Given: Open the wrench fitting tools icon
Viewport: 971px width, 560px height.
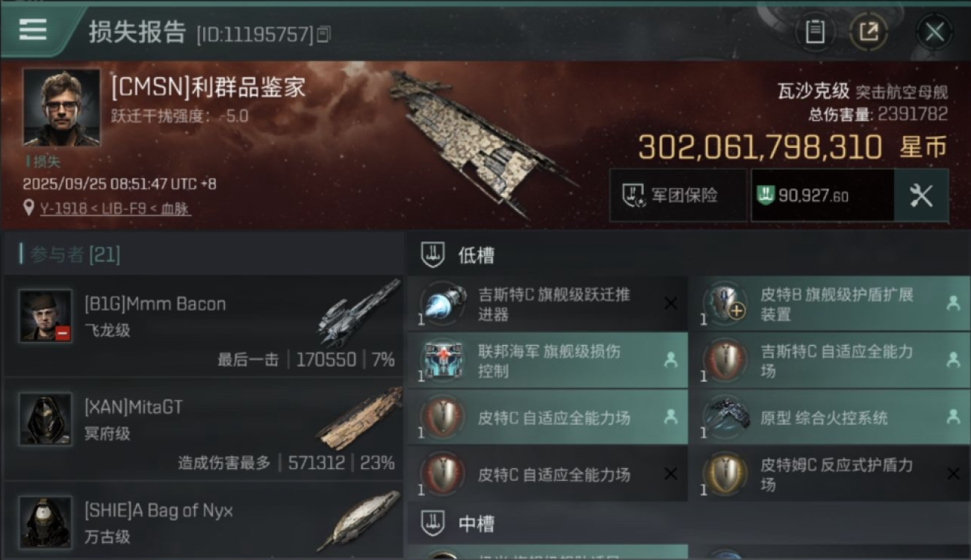Looking at the screenshot, I should click(921, 196).
